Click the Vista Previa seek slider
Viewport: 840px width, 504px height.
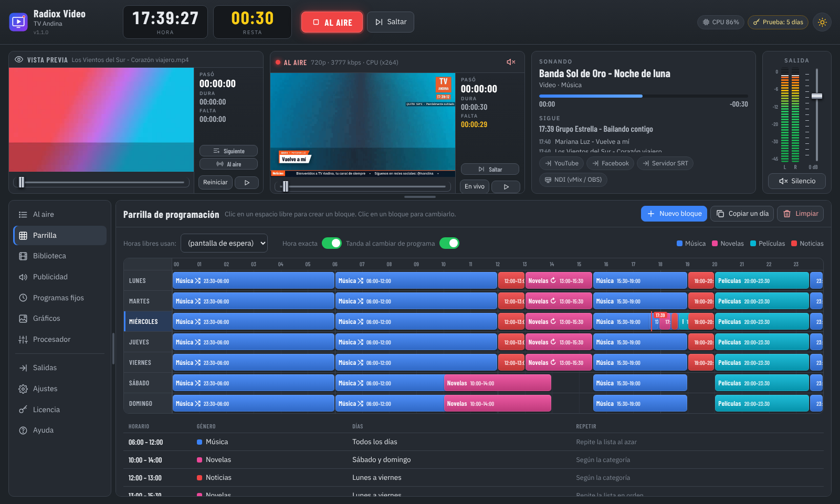point(102,182)
